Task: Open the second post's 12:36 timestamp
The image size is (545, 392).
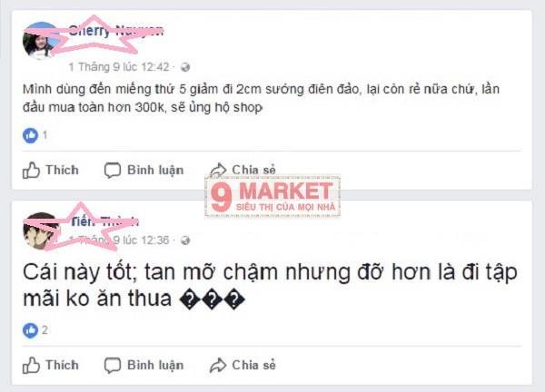Action: pos(119,240)
